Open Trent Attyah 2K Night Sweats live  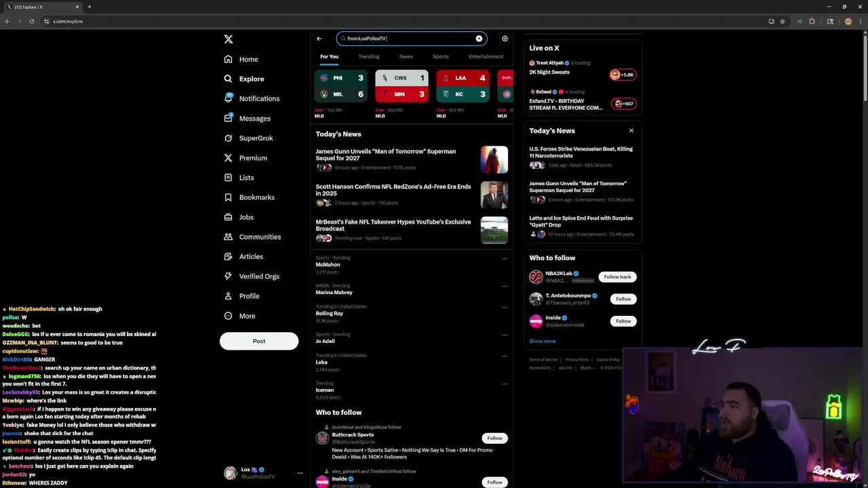tap(583, 70)
